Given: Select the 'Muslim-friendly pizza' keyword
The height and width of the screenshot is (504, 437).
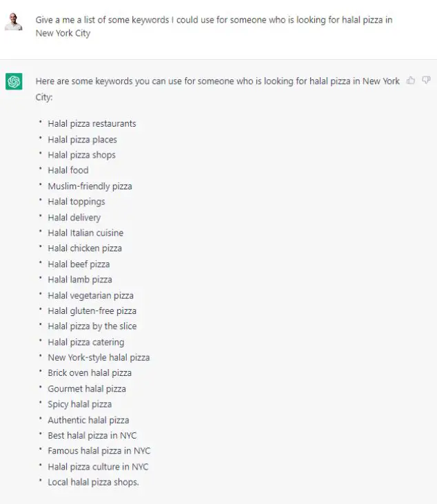Looking at the screenshot, I should pos(90,186).
